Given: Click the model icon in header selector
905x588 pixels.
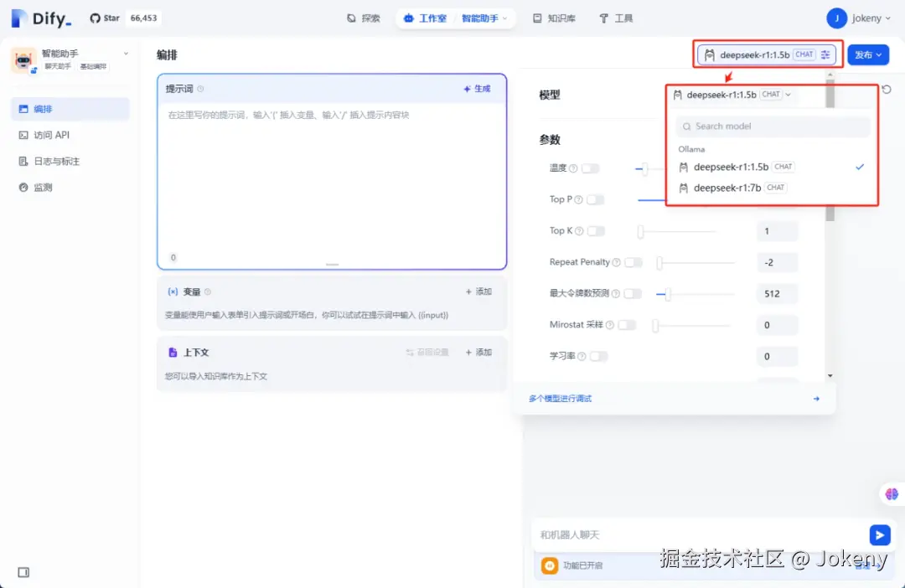Looking at the screenshot, I should (710, 54).
